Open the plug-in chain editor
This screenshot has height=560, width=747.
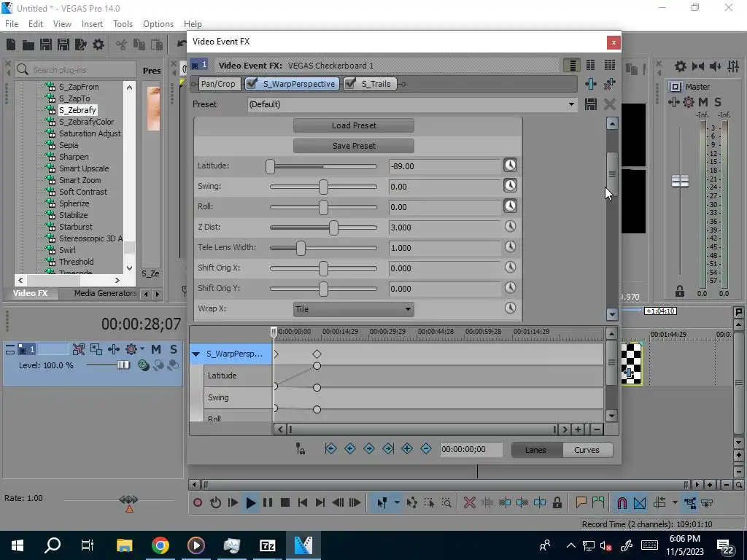[591, 84]
